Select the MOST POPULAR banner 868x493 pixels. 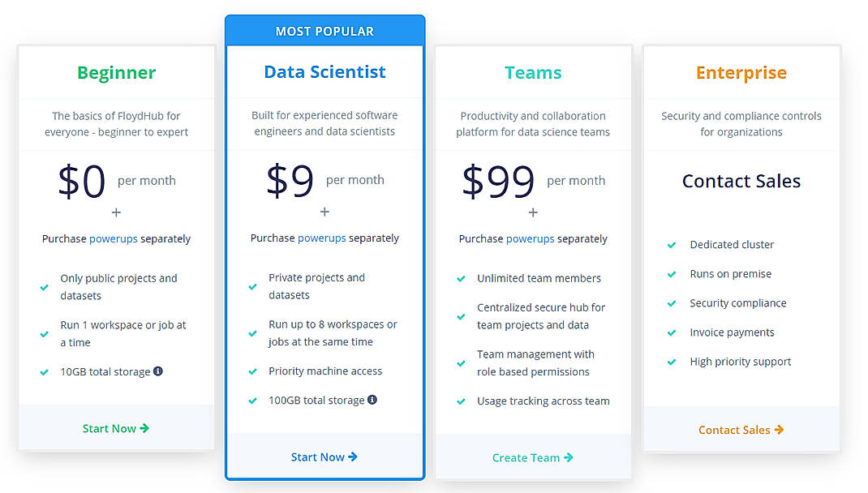(324, 30)
